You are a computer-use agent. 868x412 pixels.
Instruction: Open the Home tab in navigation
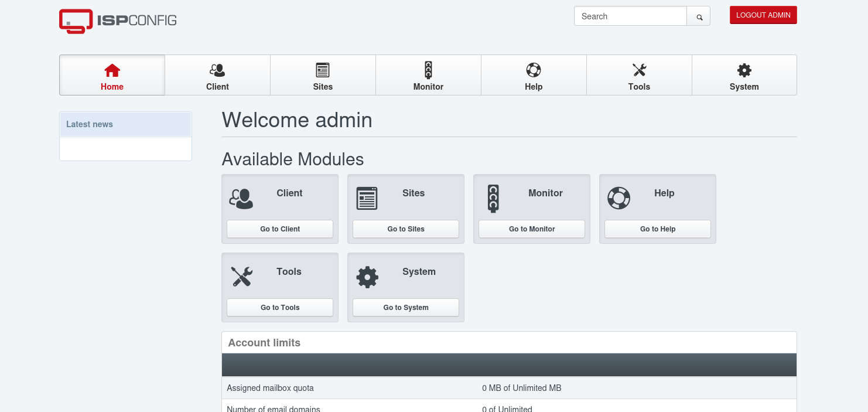point(112,76)
